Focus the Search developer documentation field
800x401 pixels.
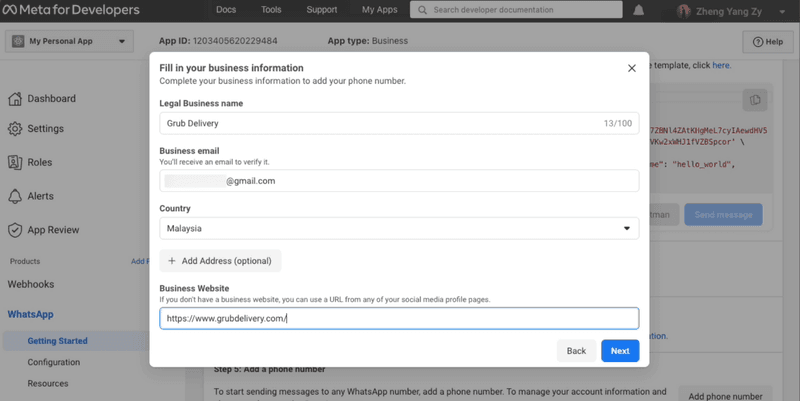(x=516, y=10)
